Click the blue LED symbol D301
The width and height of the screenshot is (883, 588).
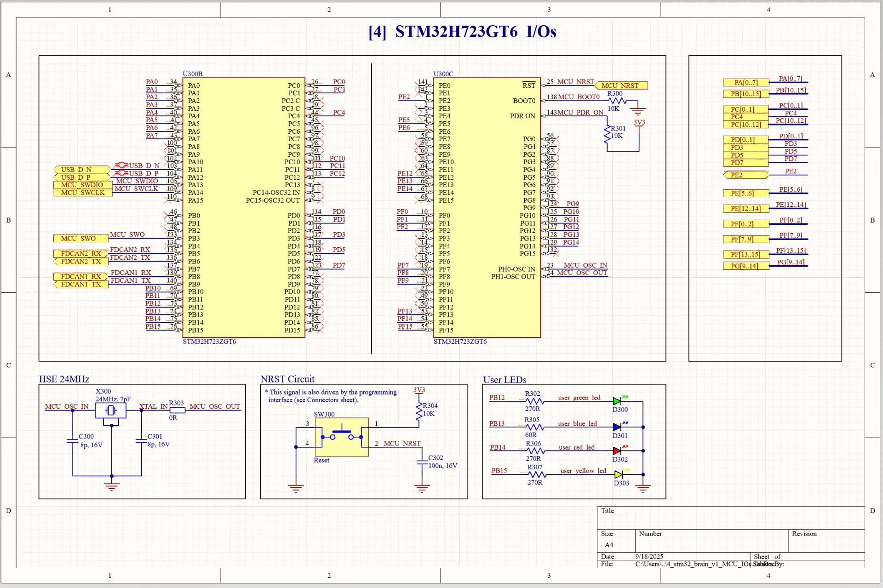pyautogui.click(x=616, y=426)
